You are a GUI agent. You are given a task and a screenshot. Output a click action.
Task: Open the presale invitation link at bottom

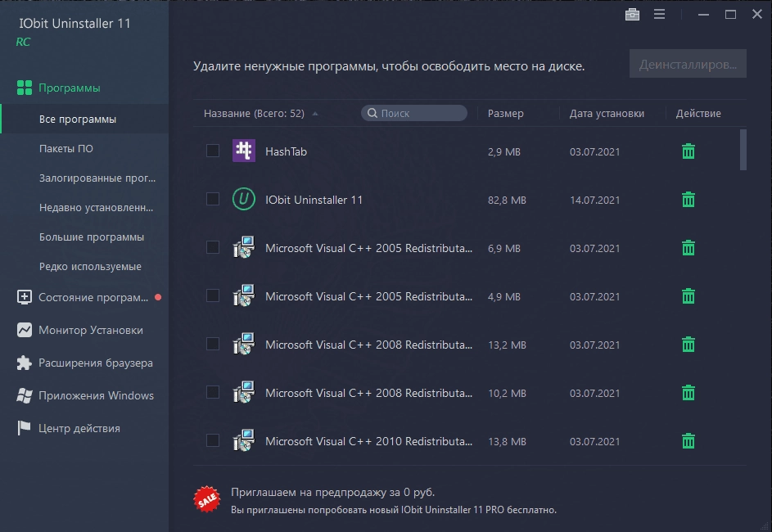point(333,492)
